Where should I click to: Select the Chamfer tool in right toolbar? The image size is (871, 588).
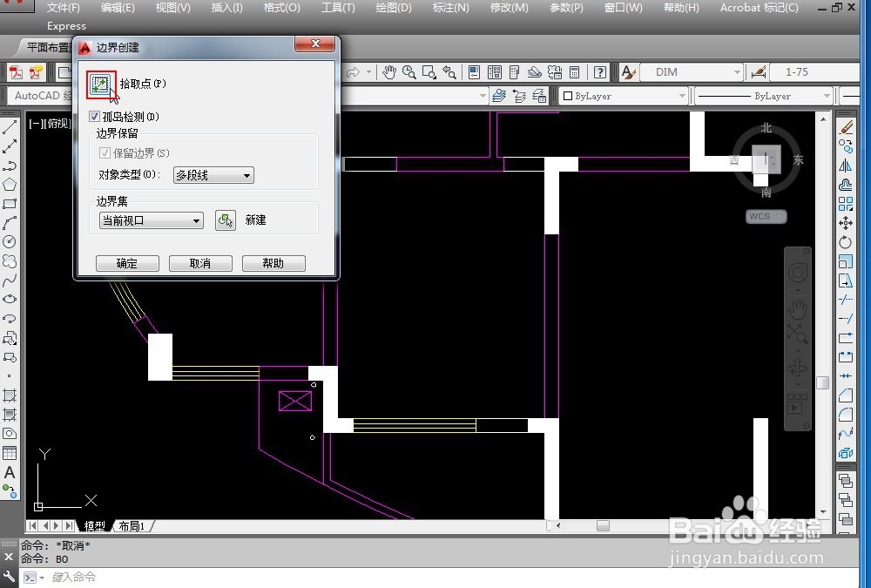click(846, 395)
